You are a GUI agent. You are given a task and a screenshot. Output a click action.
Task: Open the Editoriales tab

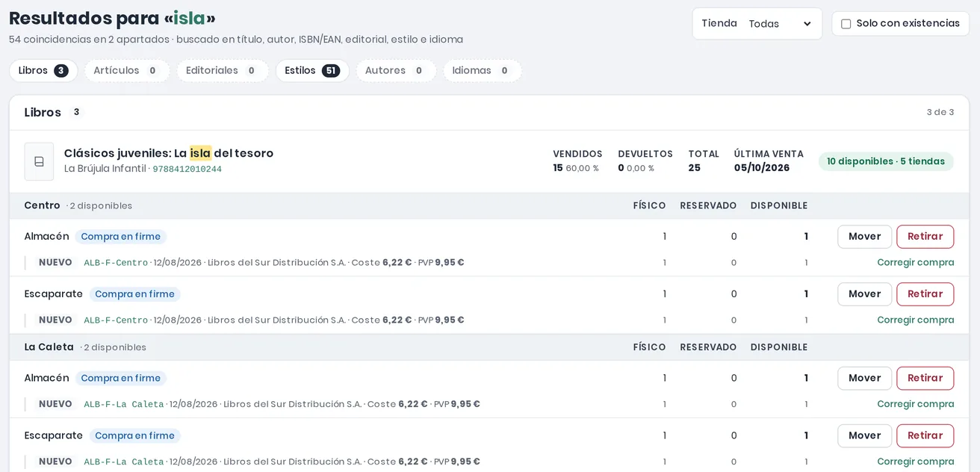[223, 71]
